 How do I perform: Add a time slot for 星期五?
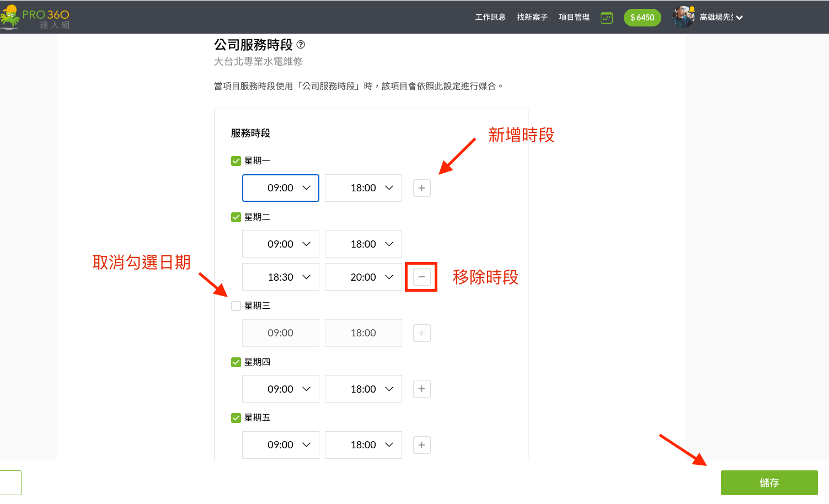(x=421, y=445)
